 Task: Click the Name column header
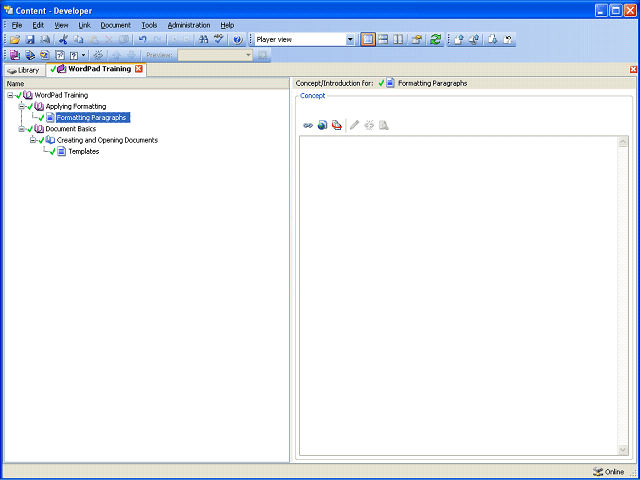click(147, 84)
